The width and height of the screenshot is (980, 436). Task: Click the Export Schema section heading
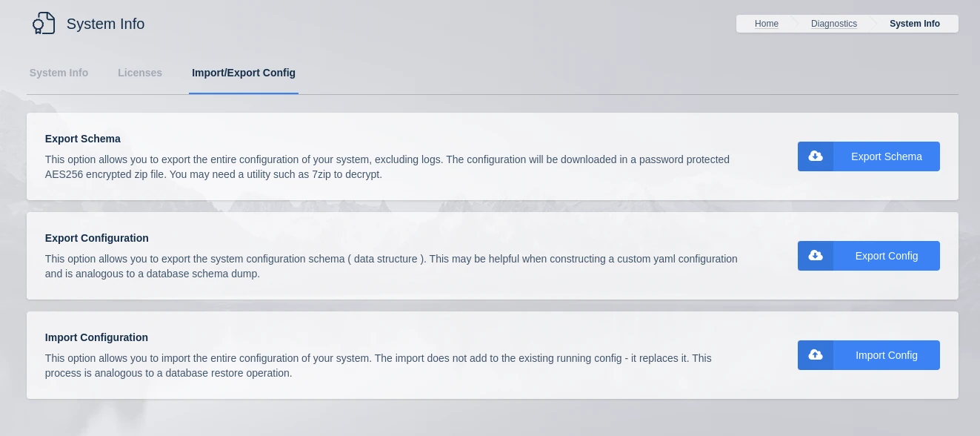click(83, 139)
